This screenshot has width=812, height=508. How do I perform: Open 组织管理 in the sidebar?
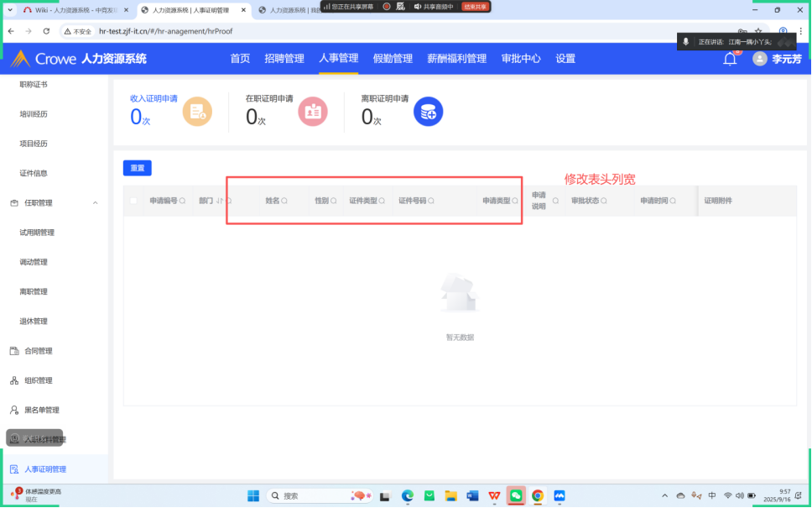click(39, 380)
